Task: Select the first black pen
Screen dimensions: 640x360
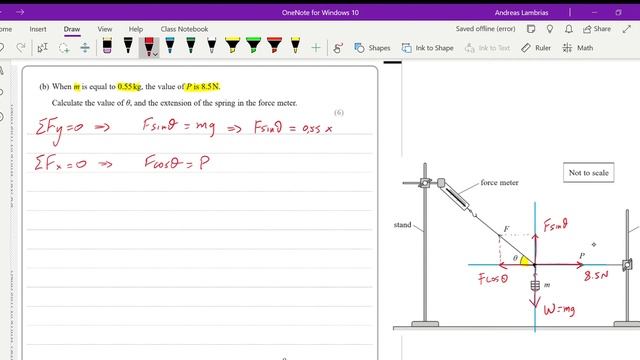Action: pos(128,46)
